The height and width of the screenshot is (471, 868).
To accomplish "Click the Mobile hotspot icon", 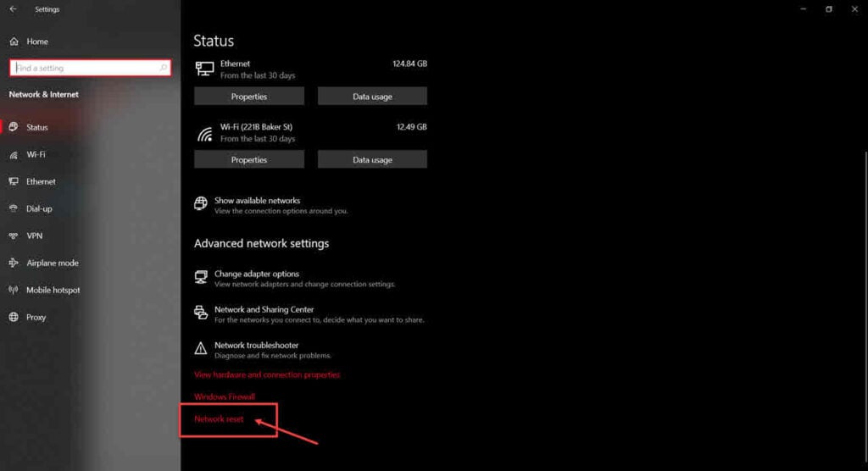I will coord(14,290).
